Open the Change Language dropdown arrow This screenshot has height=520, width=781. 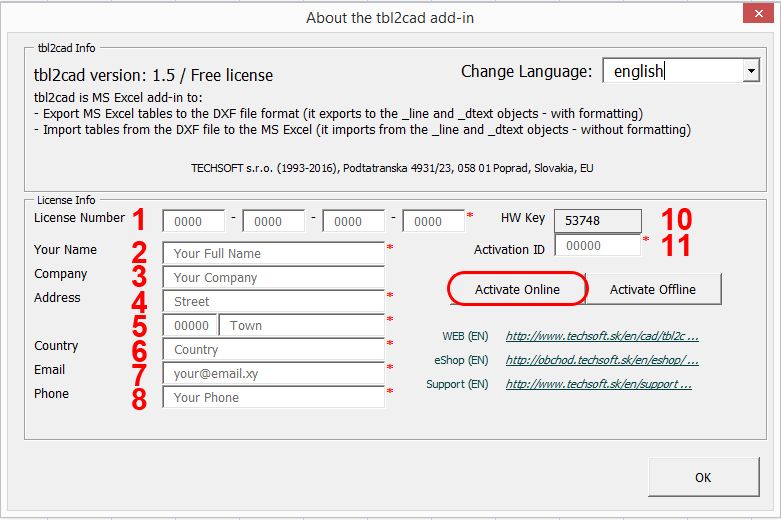[750, 71]
